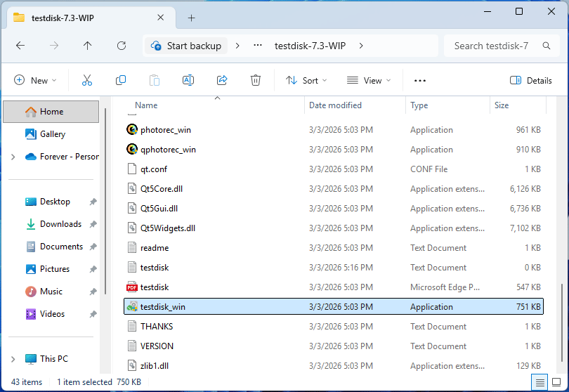This screenshot has height=392, width=569.
Task: Click the navigation pane scrollbar
Action: (x=105, y=202)
